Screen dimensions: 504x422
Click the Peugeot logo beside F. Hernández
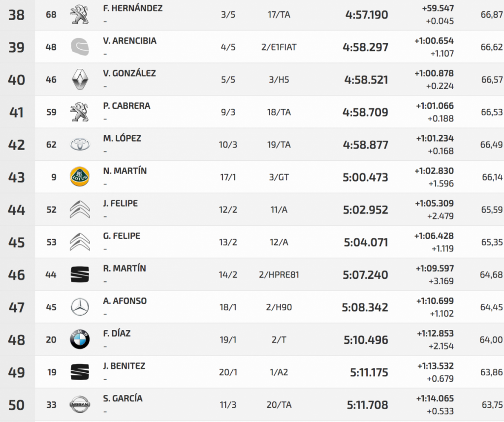pos(79,15)
